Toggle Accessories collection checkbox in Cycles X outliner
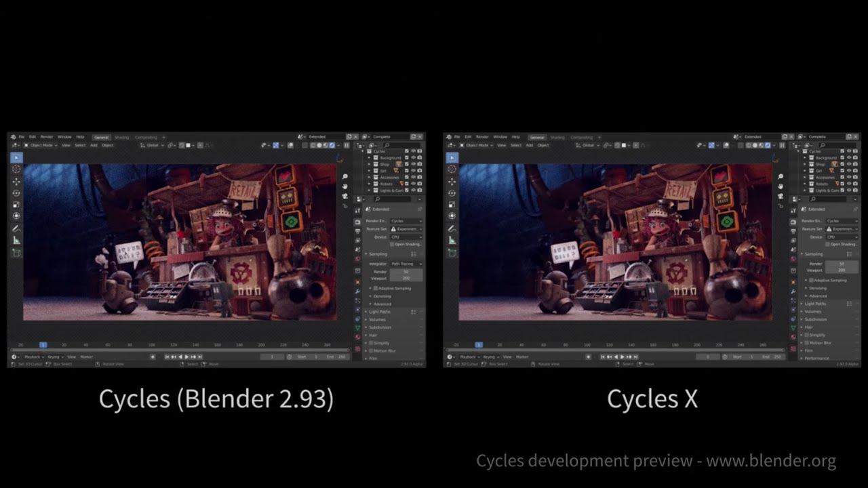Viewport: 868px width, 488px height. (x=842, y=177)
